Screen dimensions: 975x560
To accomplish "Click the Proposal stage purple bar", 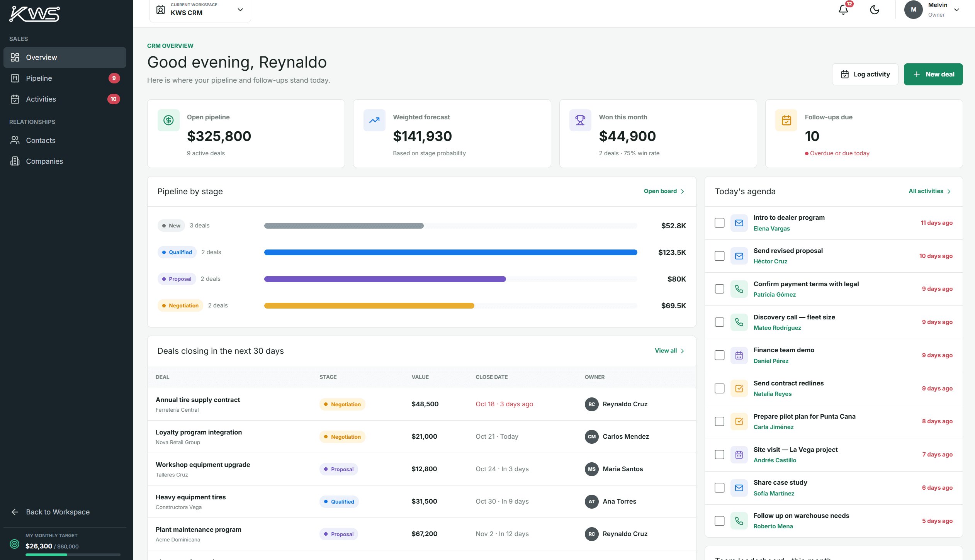I will 385,279.
